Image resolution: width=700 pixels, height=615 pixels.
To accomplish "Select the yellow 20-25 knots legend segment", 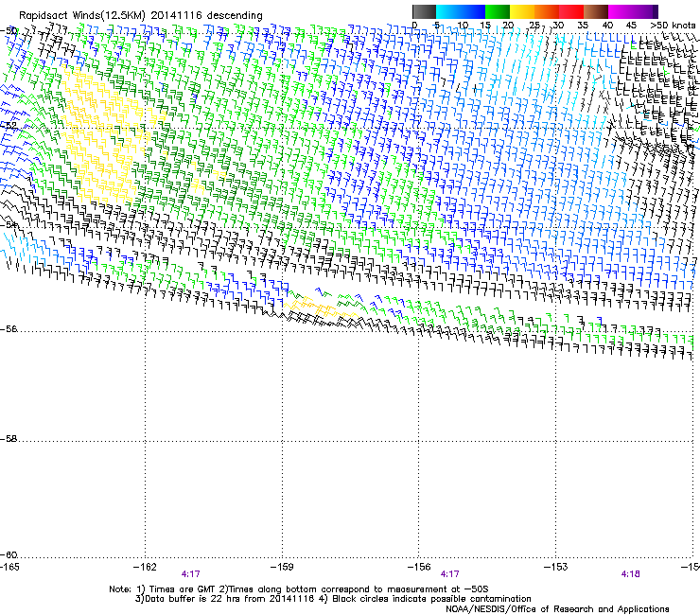I will [522, 11].
